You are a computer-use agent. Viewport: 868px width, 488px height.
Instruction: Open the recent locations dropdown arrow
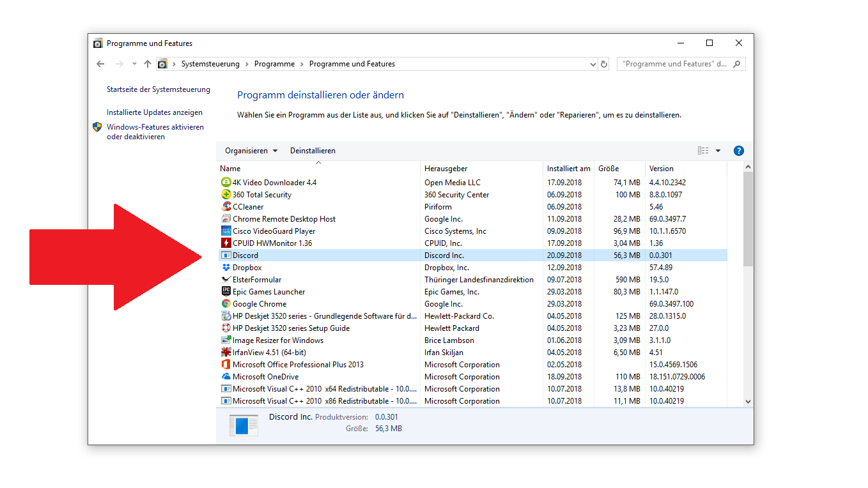[x=134, y=64]
